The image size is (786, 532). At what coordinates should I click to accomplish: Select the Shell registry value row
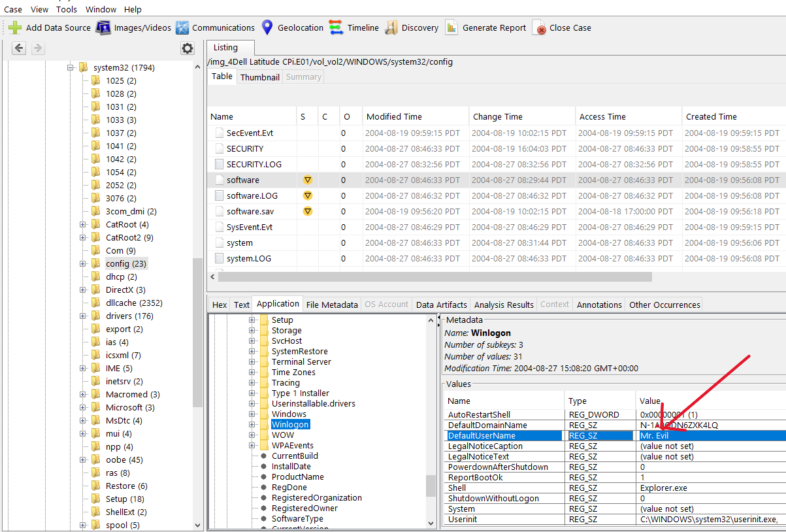click(x=457, y=488)
